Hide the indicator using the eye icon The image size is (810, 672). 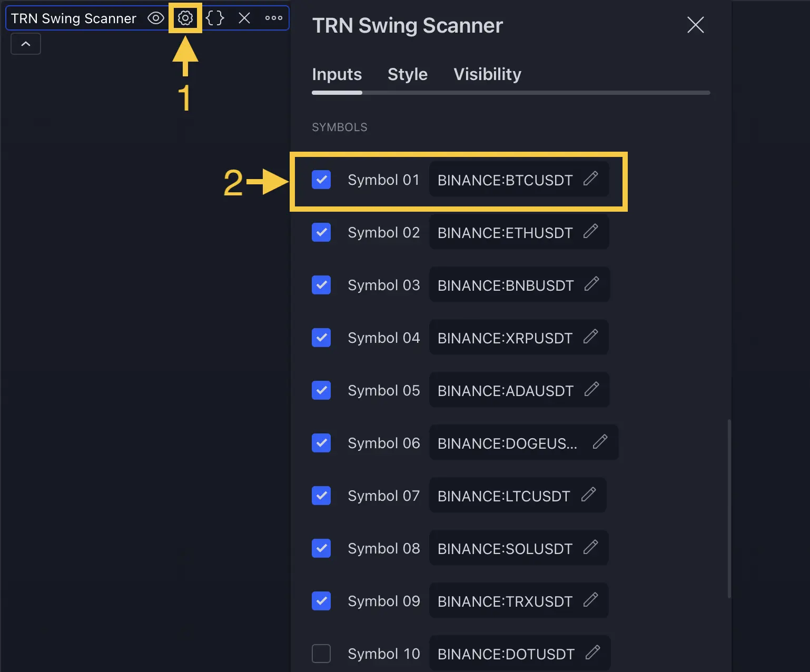tap(155, 17)
